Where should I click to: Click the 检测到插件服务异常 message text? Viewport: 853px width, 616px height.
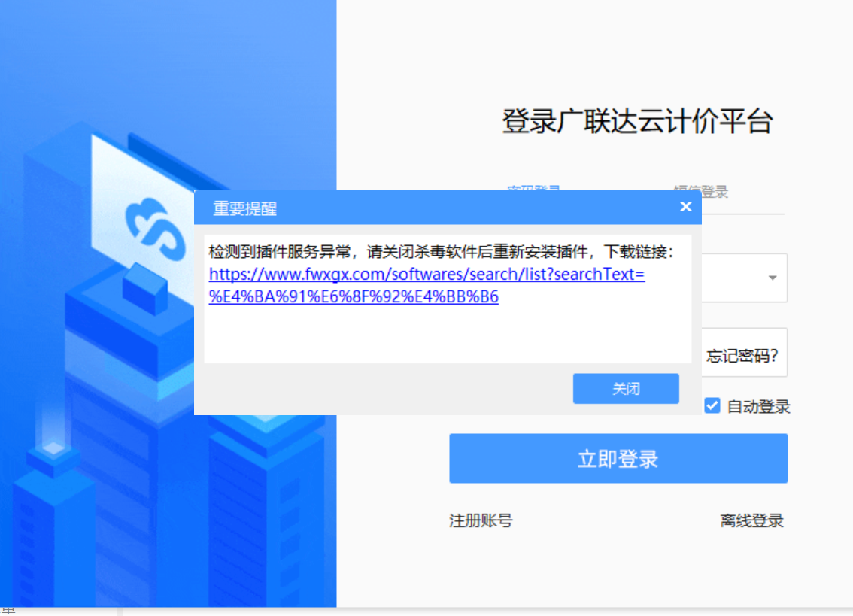coord(441,251)
